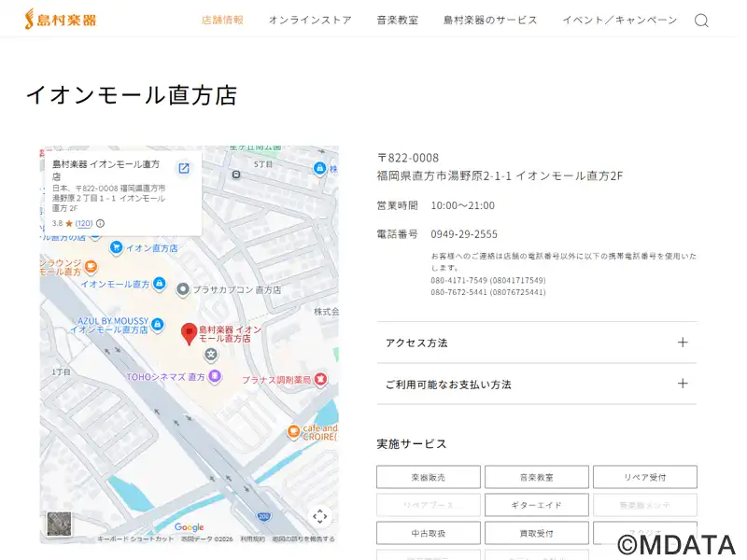Click the postal code 〒822-0008
The width and height of the screenshot is (747, 560).
point(408,158)
